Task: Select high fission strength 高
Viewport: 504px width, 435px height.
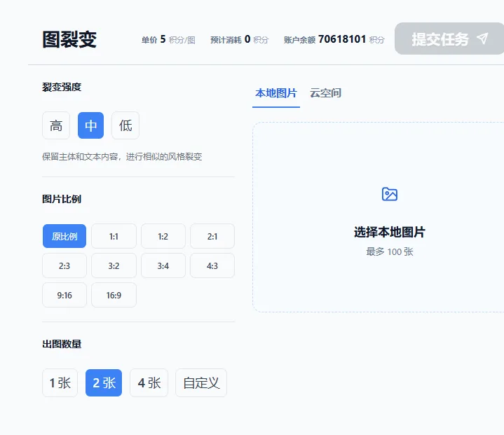Action: (x=56, y=125)
